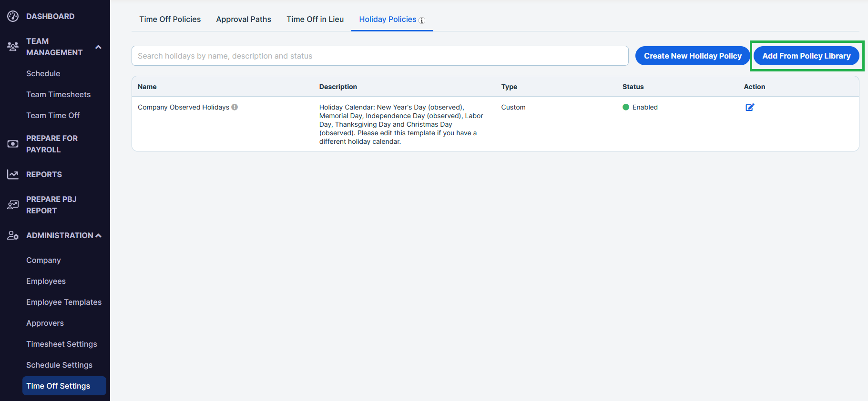Click the Description column header

tap(338, 87)
